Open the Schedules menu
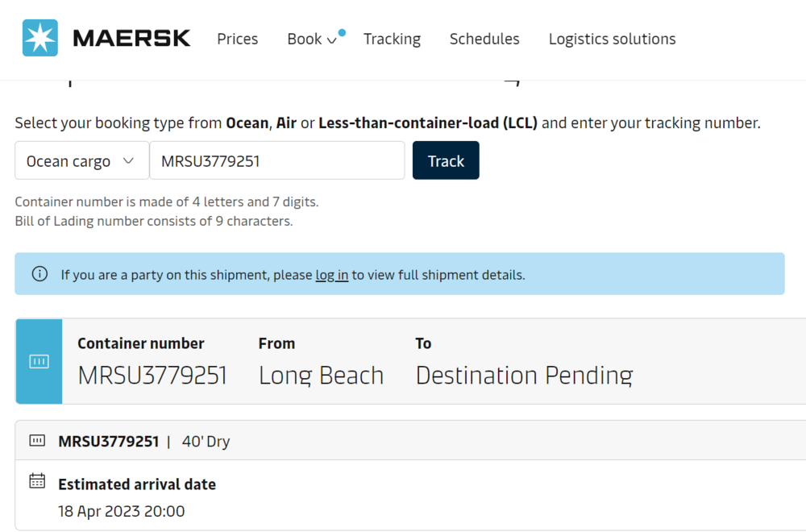 (x=484, y=39)
